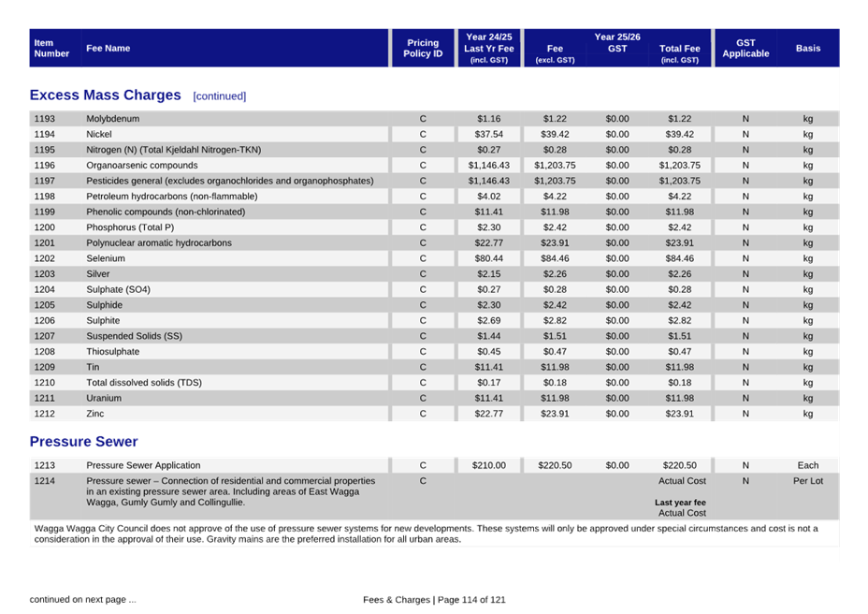Click Petroleum hydrocarbons last year fee $4.02
The image size is (868, 614).
(x=489, y=197)
